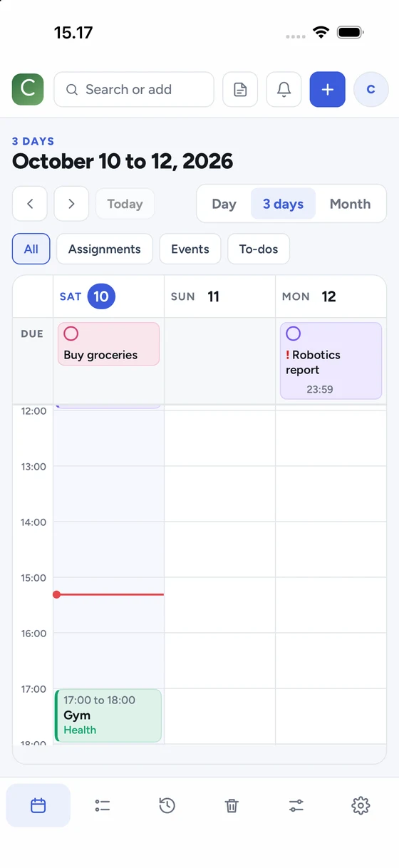Open calendar tab in bottom bar
The image size is (399, 868).
coord(38,805)
